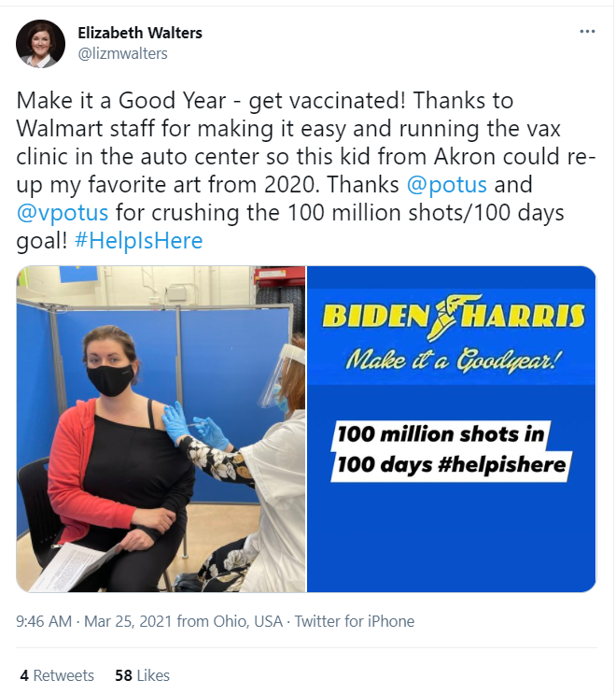The height and width of the screenshot is (694, 616).
Task: Open the @vpotus mention
Action: pyautogui.click(x=63, y=213)
